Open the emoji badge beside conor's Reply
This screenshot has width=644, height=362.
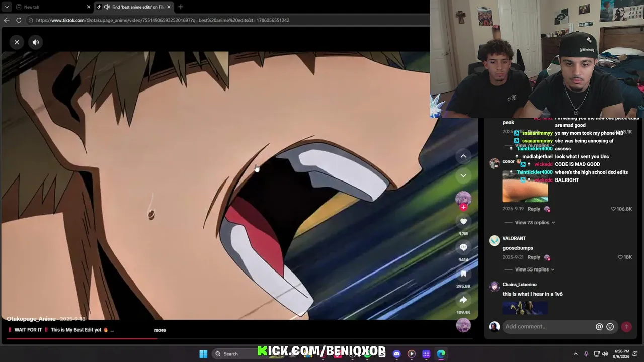[x=547, y=209]
